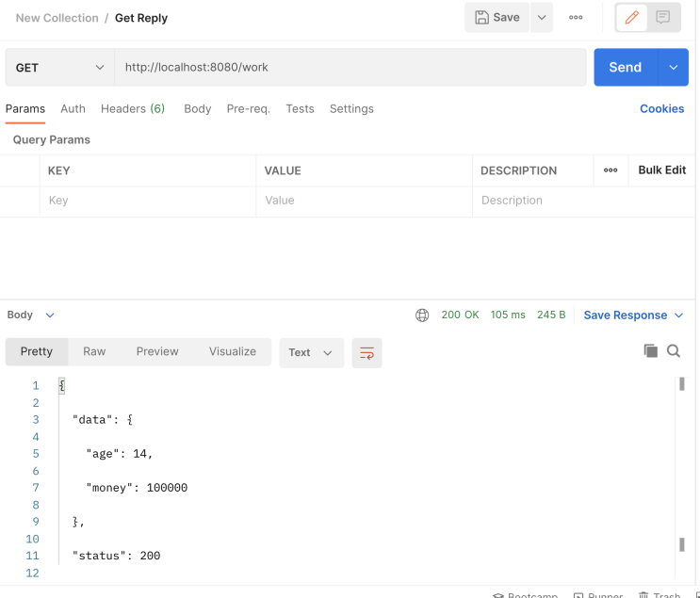Select the Raw response view
This screenshot has height=598, width=700.
(x=94, y=351)
